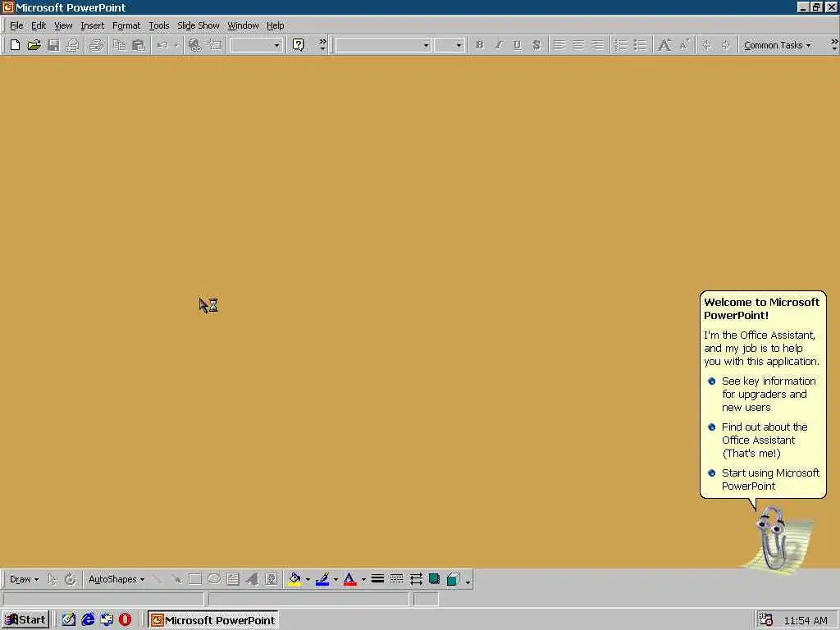The width and height of the screenshot is (840, 630).
Task: Open the View menu
Action: [x=63, y=25]
